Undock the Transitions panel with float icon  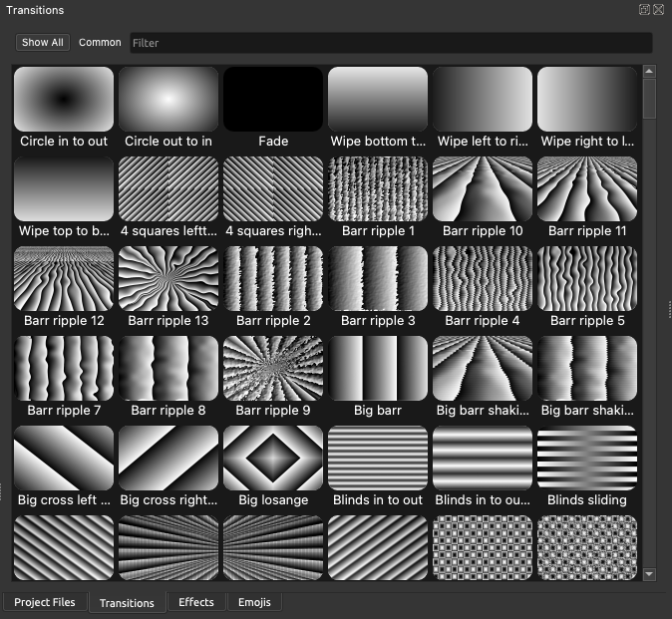point(645,10)
